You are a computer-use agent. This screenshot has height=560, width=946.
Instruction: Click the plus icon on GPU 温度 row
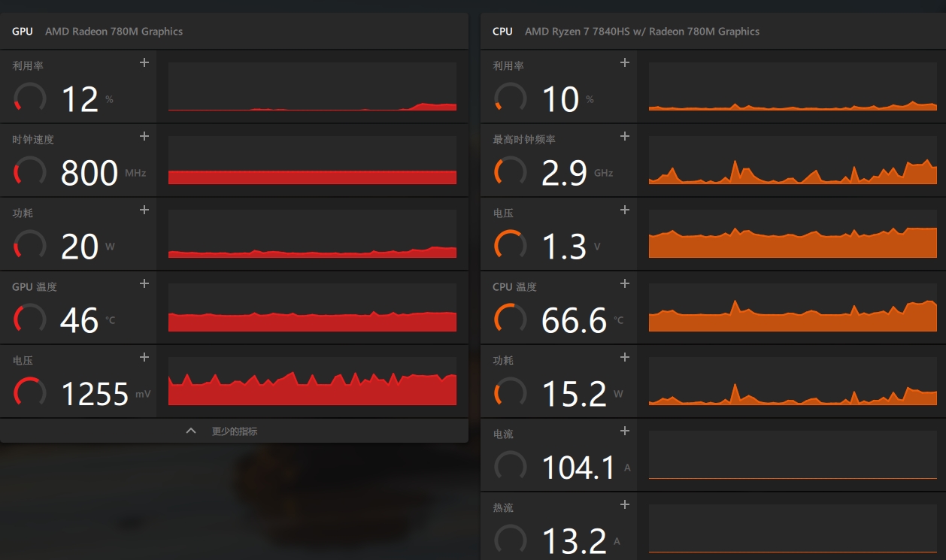pos(144,284)
